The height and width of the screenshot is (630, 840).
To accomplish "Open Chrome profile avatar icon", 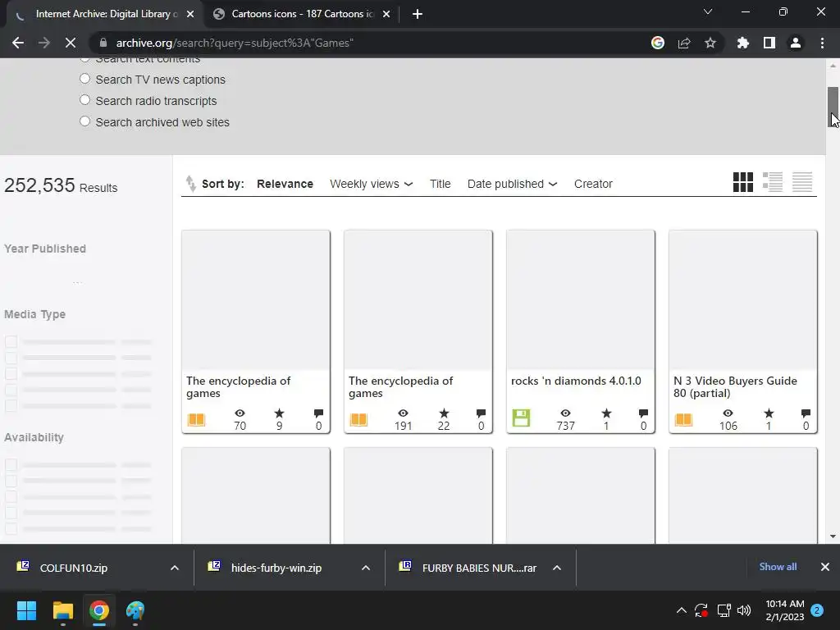I will tap(796, 43).
